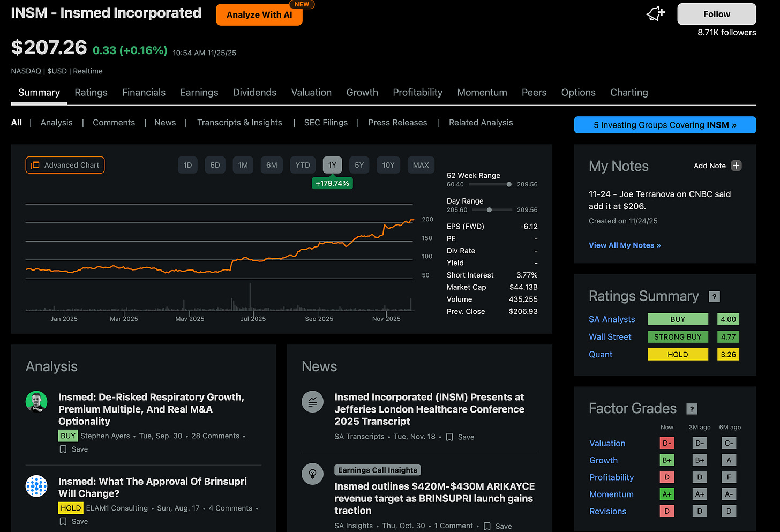The width and height of the screenshot is (780, 532).
Task: Switch to the Charting tab
Action: (629, 93)
